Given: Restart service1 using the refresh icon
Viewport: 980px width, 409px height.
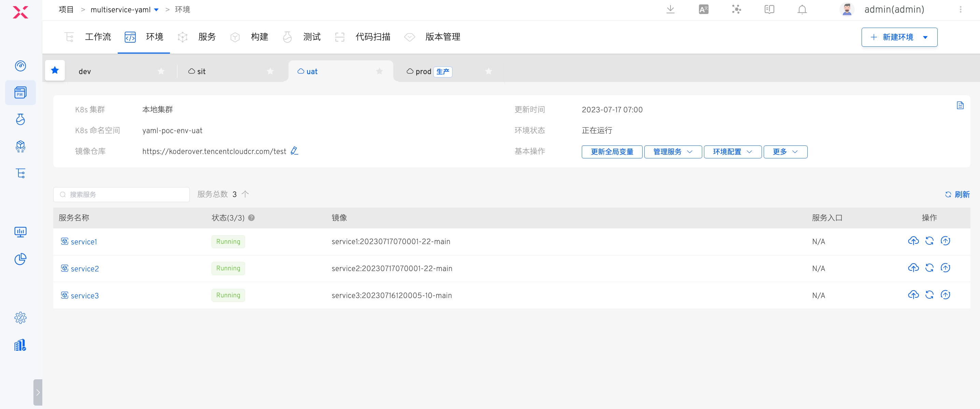Looking at the screenshot, I should pyautogui.click(x=929, y=241).
